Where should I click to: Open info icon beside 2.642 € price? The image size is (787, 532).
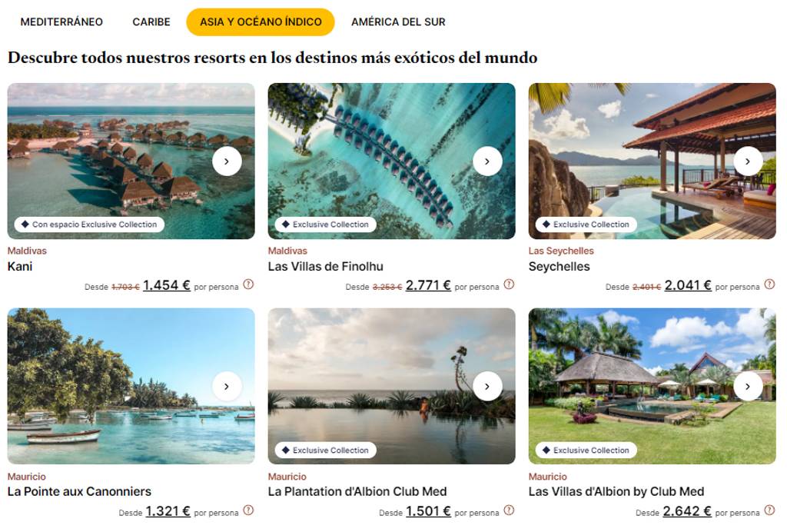769,510
